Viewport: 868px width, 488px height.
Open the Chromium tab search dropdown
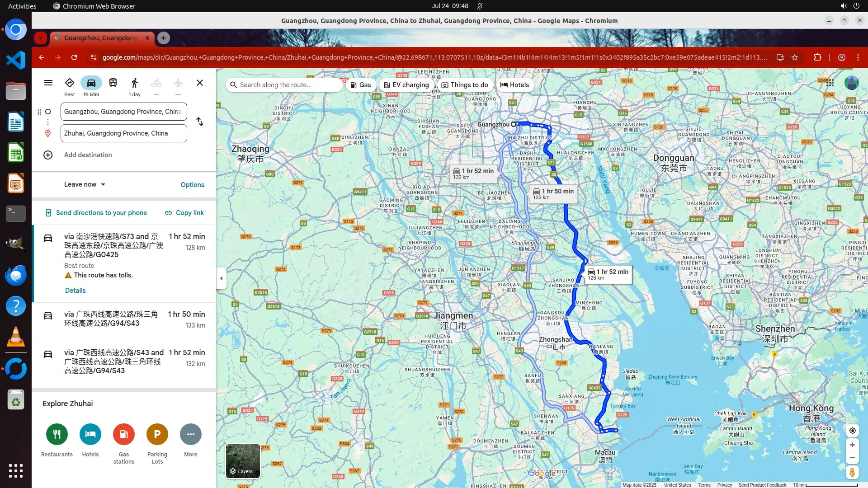[x=41, y=38]
